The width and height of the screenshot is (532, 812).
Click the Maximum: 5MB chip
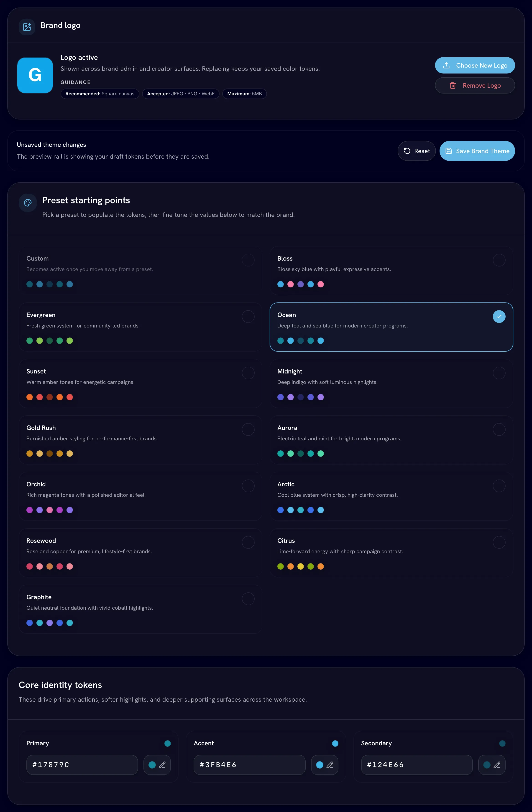(x=245, y=94)
